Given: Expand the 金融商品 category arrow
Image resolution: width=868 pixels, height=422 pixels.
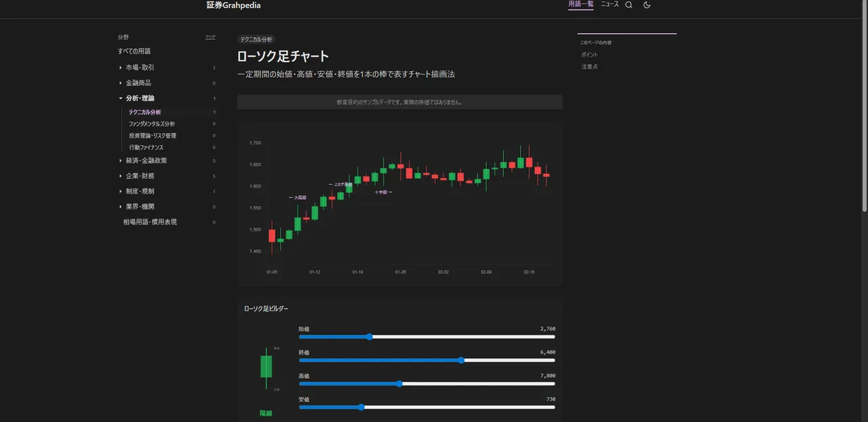Looking at the screenshot, I should [x=121, y=83].
